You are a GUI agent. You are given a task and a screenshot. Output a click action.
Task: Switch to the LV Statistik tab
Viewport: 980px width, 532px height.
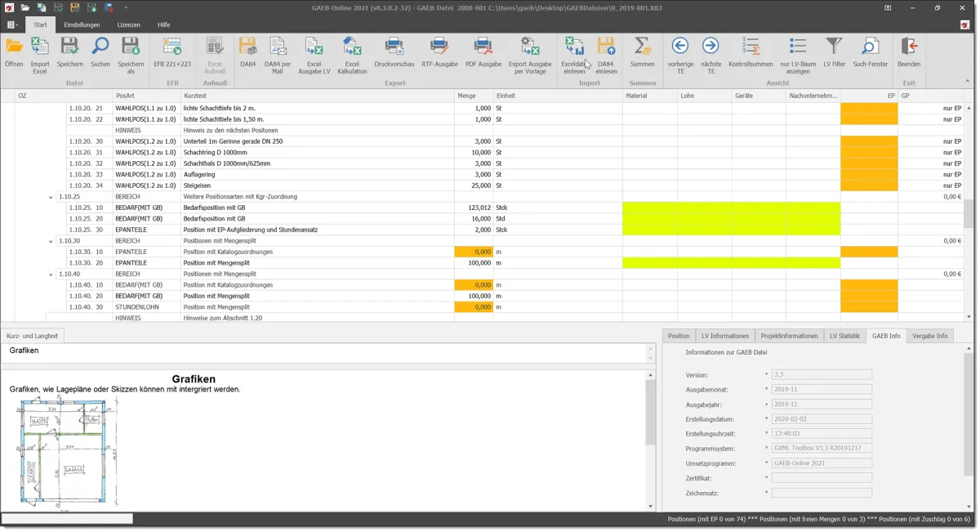pos(844,336)
